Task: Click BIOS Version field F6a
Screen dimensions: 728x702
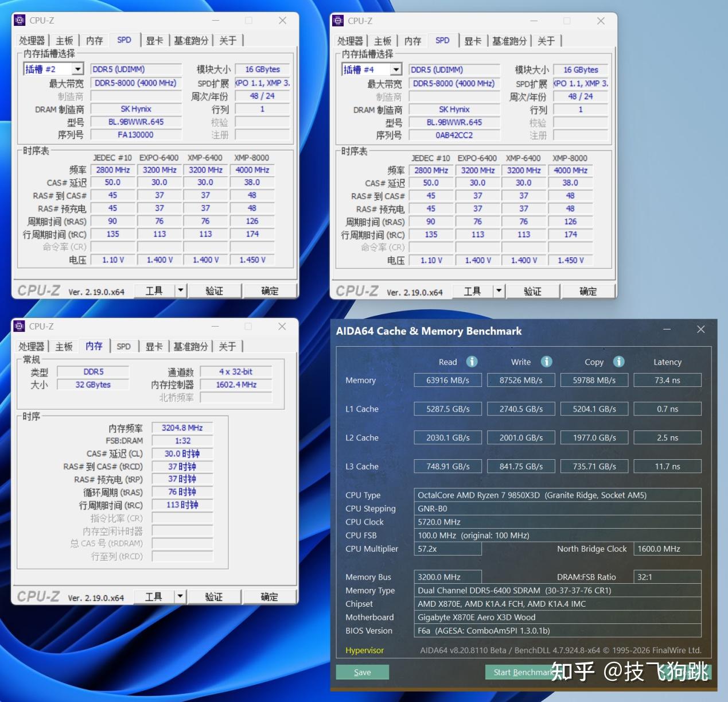Action: click(558, 630)
